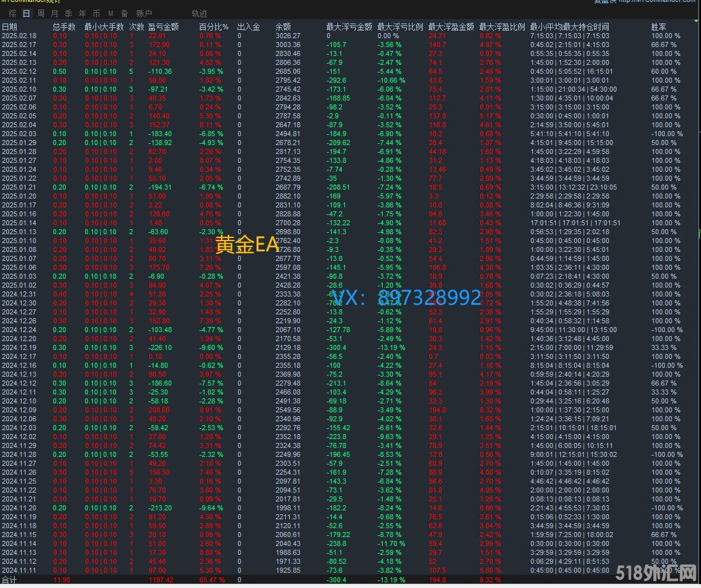The image size is (701, 588).
Task: Select the 日 daily statistics tab
Action: pyautogui.click(x=26, y=13)
